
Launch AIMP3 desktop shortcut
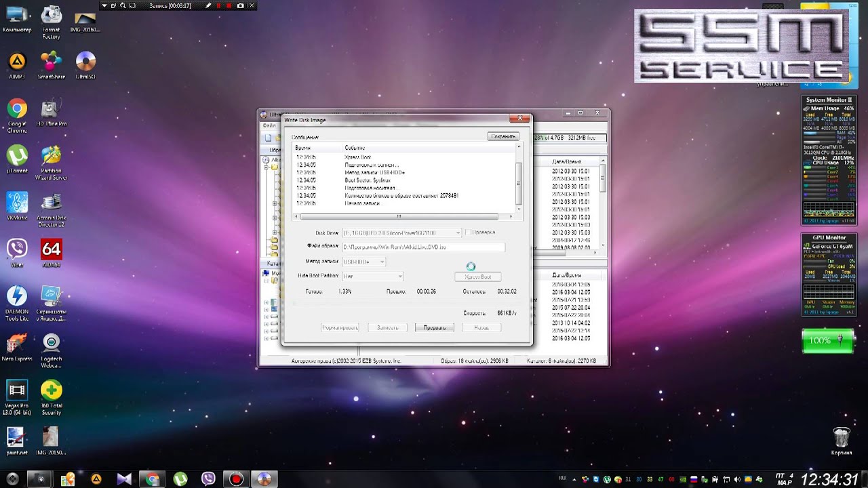coord(17,66)
